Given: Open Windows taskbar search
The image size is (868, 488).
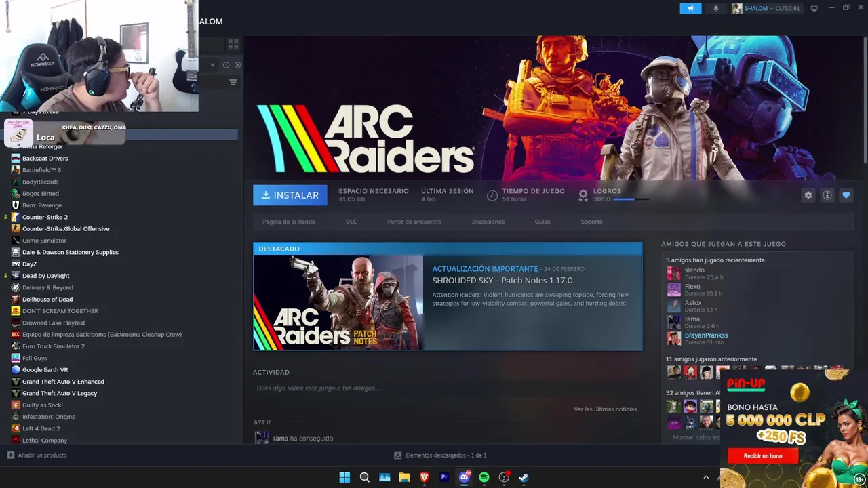Looking at the screenshot, I should (365, 477).
